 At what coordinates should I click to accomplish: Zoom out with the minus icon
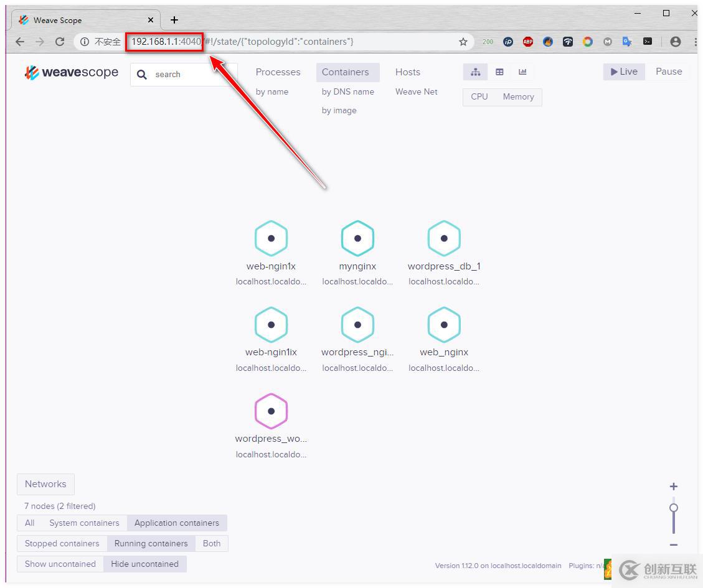673,545
